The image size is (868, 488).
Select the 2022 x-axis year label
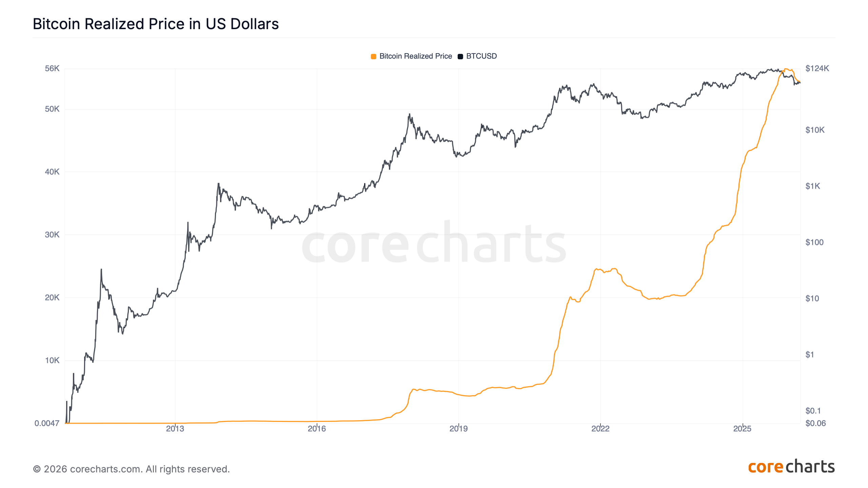(x=600, y=429)
